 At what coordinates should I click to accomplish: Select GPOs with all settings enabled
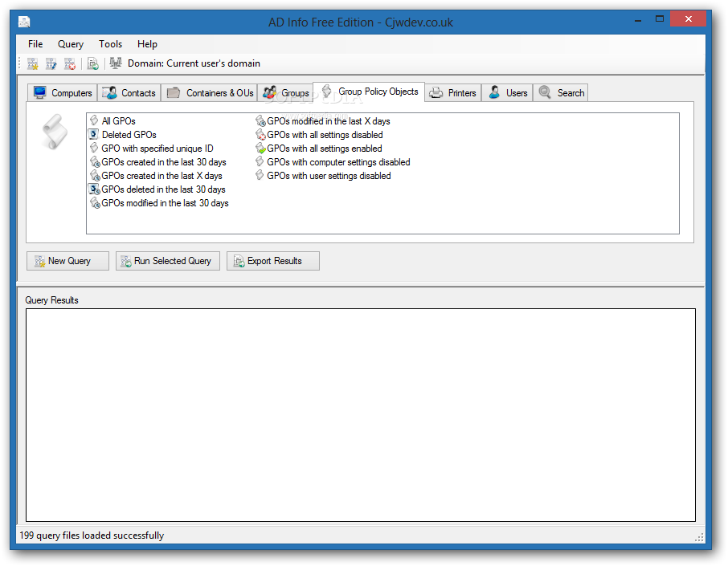coord(319,149)
